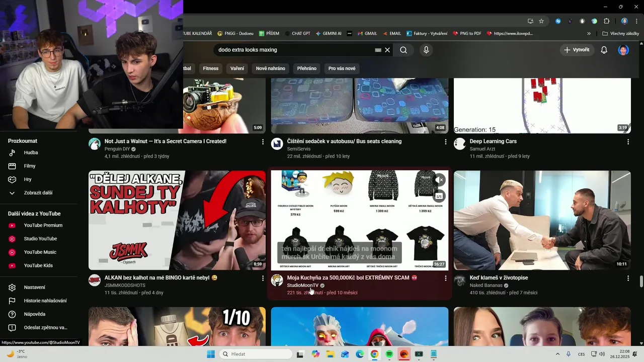Open options menu for Not Just a Walnut video
The image size is (644, 362).
click(x=263, y=142)
